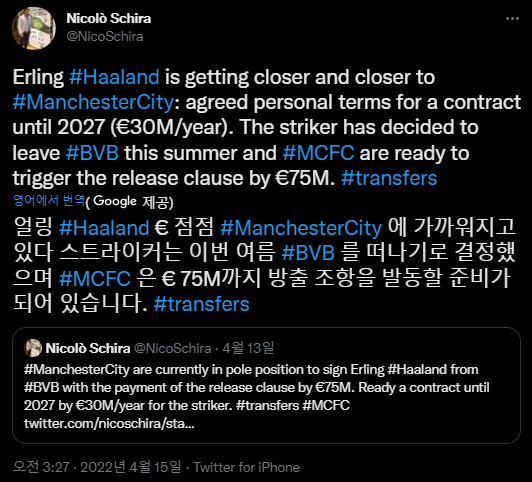Open #ManchesterCity hashtag in English tweet
The width and height of the screenshot is (532, 482).
point(93,102)
